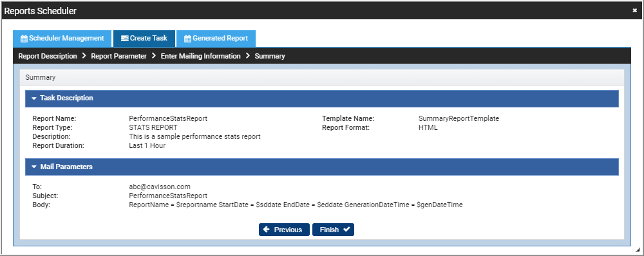Click the Report Duration label
Screen dimensions: 644x256
(58, 145)
